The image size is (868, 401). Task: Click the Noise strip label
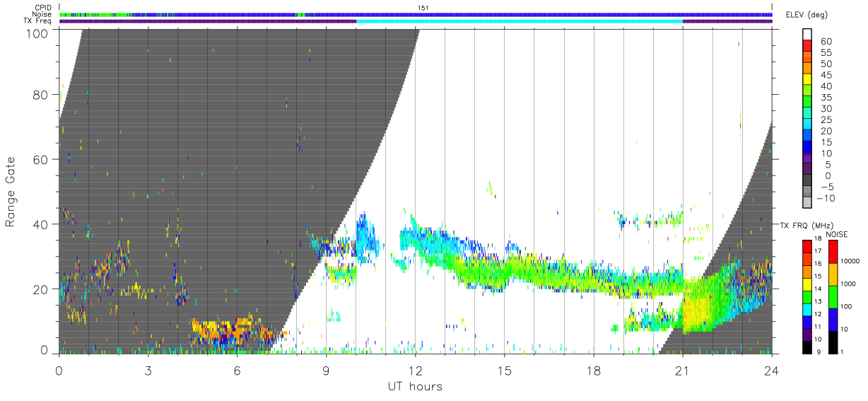[42, 14]
